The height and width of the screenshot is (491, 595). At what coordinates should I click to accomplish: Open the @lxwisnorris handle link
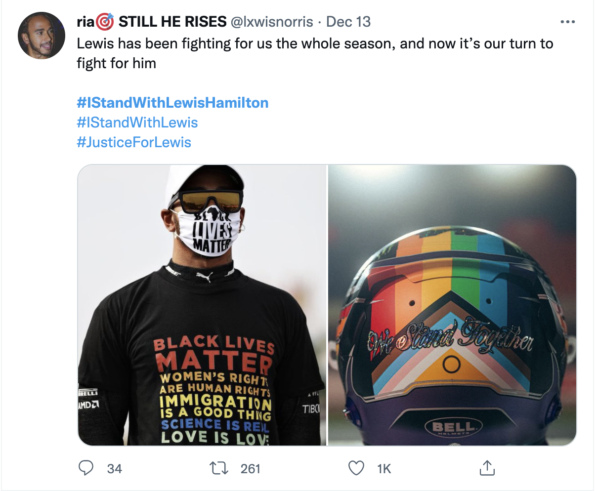(x=272, y=22)
